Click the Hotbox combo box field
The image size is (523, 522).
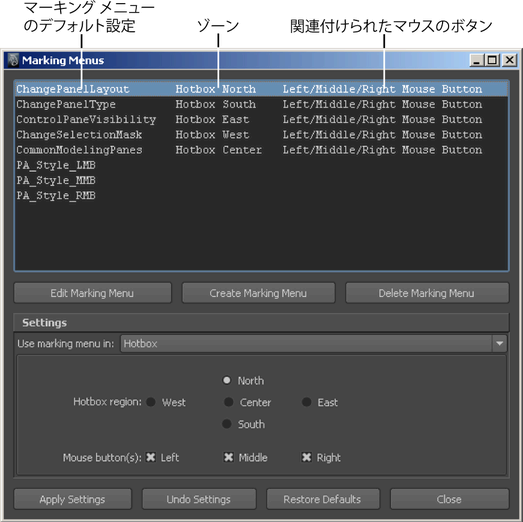313,344
